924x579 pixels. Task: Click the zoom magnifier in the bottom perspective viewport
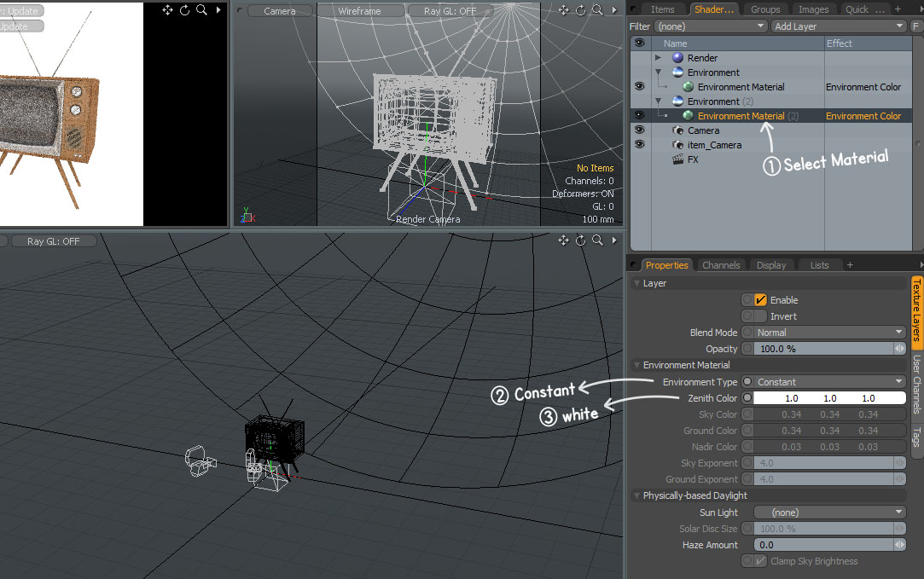point(597,241)
